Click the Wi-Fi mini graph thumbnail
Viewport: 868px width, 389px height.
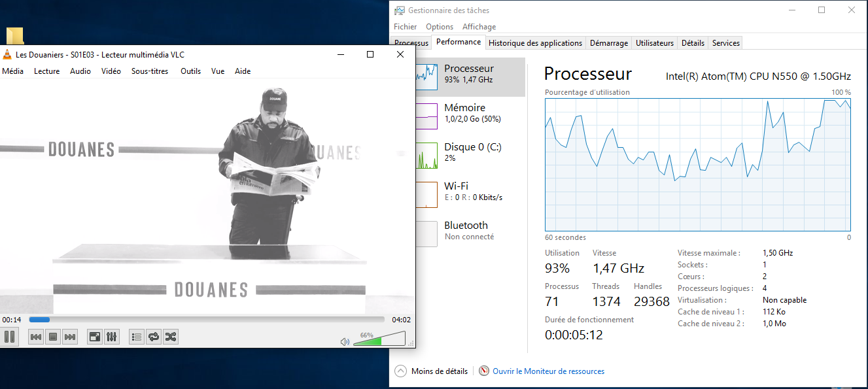coord(426,195)
